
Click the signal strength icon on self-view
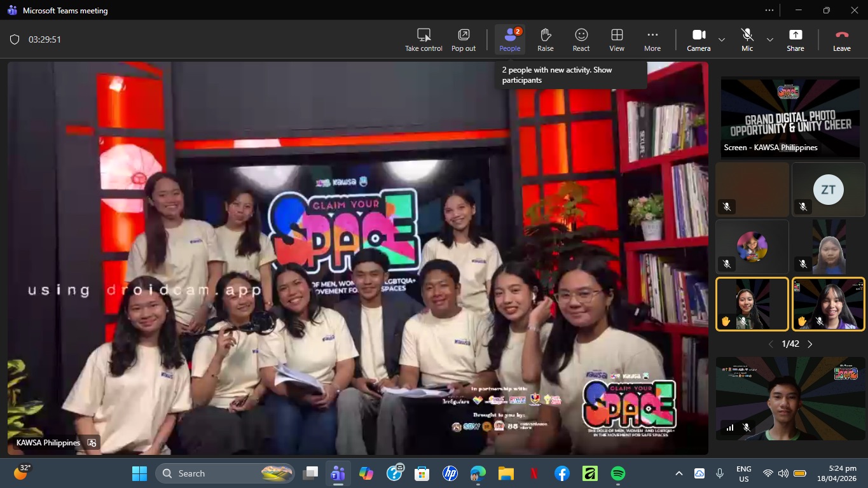[x=730, y=428]
